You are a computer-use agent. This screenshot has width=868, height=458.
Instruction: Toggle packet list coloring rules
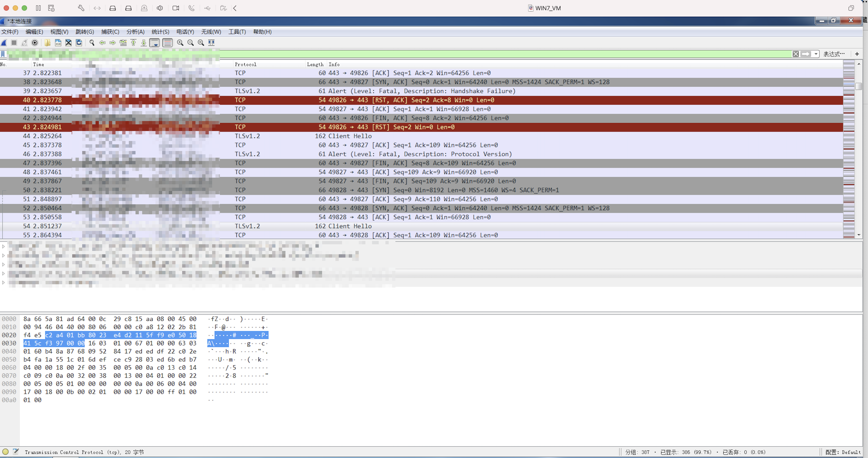(x=167, y=43)
